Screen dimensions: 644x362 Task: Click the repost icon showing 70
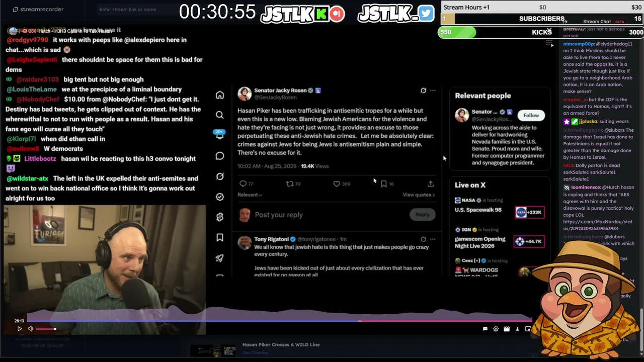pos(290,184)
